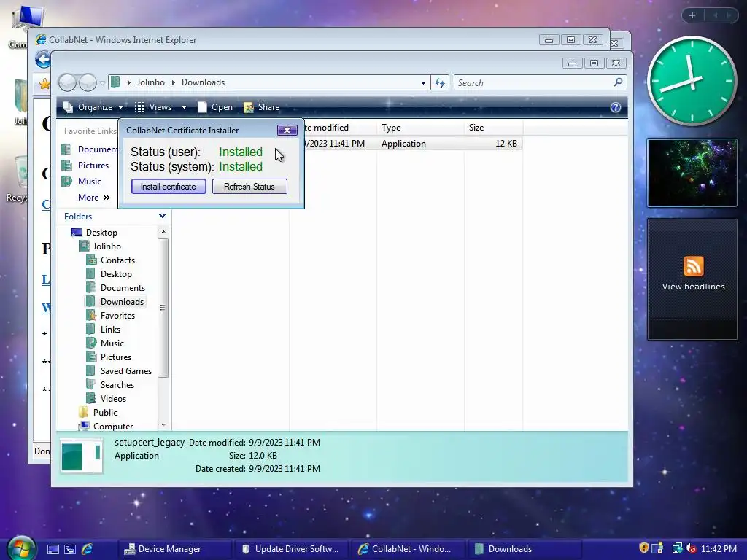747x560 pixels.
Task: Click the sidebar add gadget plus button
Action: (692, 15)
